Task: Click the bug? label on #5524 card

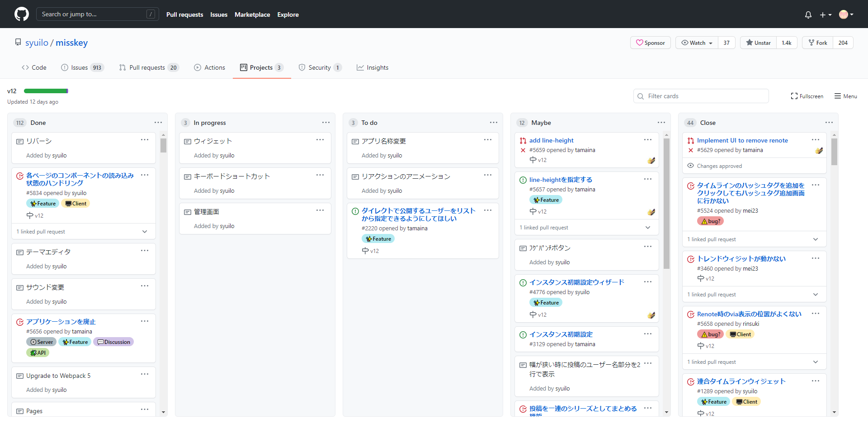Action: (711, 221)
